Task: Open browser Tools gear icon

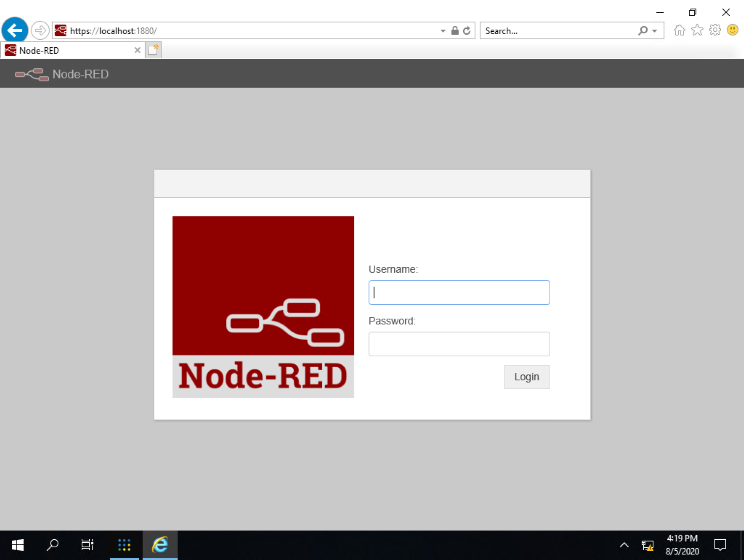Action: 715,30
